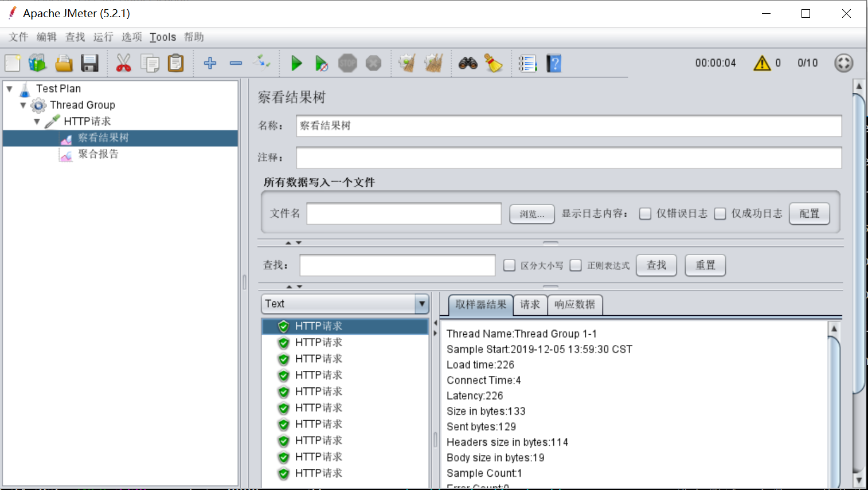Clear results with single broom icon
The image size is (868, 490).
pos(407,63)
